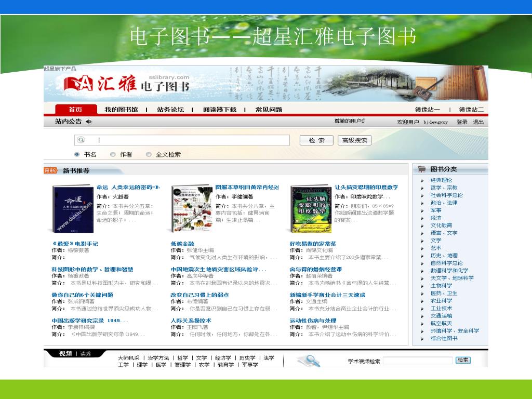Viewport: 532px width, 399px height.
Task: Expand the 文化教育 category arrow
Action: point(422,225)
